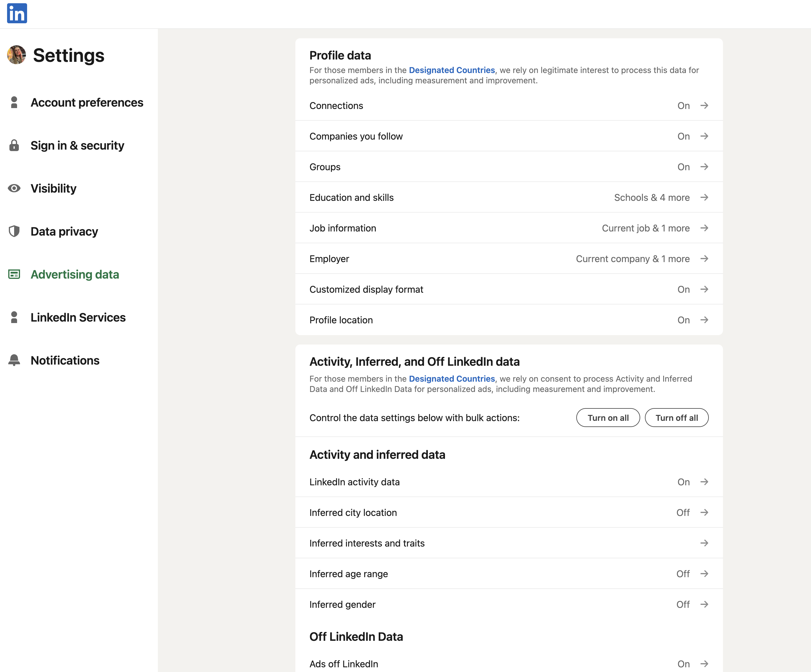Click the arrow on Education and skills row
This screenshot has height=672, width=811.
(704, 197)
